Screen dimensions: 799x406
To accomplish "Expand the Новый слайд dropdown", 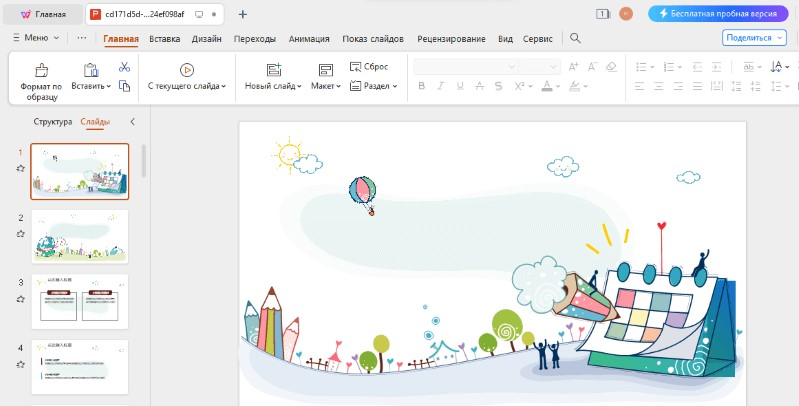I will point(300,86).
